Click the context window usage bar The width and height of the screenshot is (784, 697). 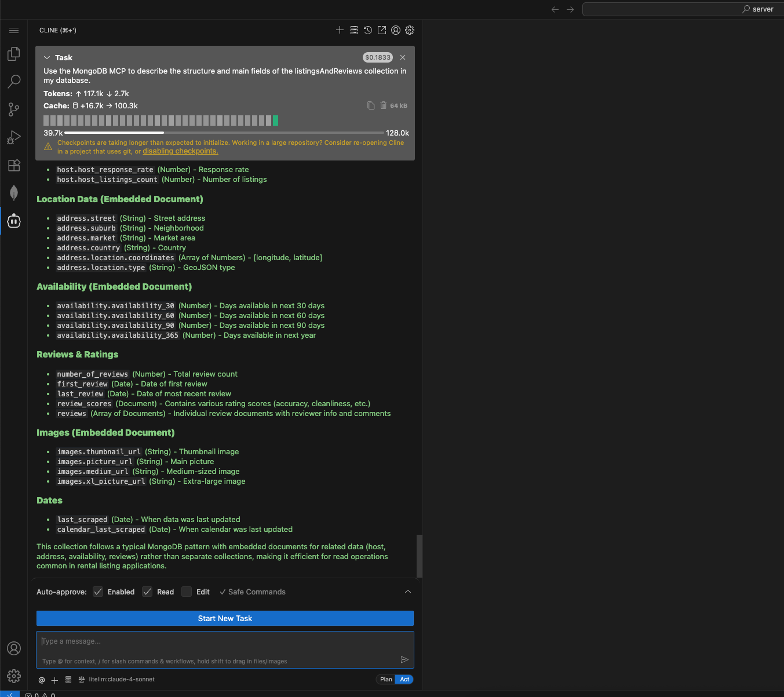[x=224, y=133]
